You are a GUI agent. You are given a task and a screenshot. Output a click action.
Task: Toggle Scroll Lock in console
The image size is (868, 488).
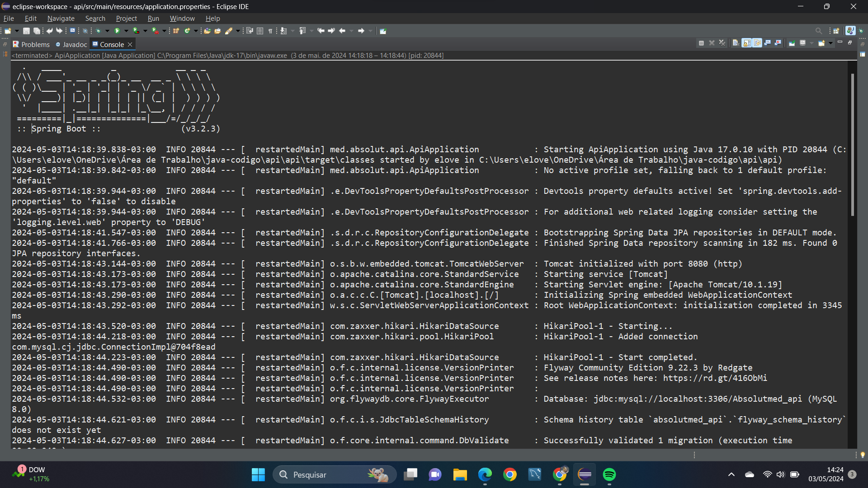(746, 43)
